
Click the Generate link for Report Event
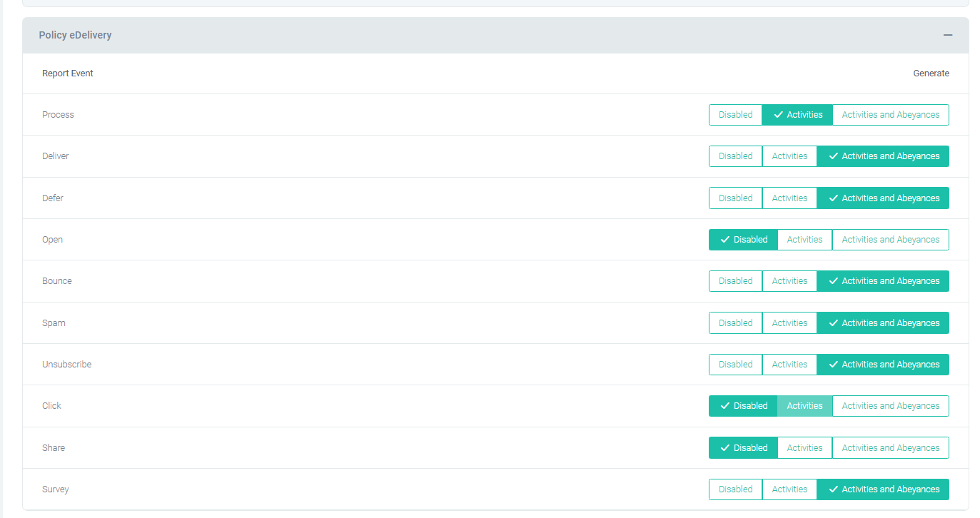tap(931, 73)
